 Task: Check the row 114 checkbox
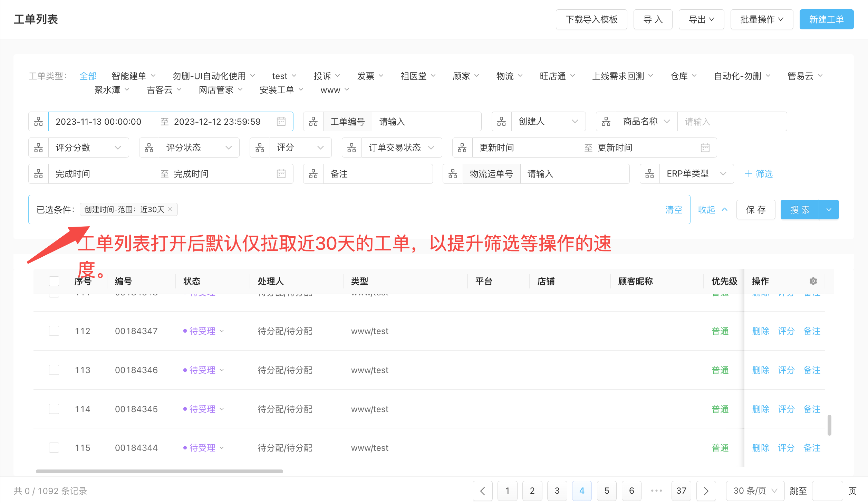pyautogui.click(x=54, y=409)
